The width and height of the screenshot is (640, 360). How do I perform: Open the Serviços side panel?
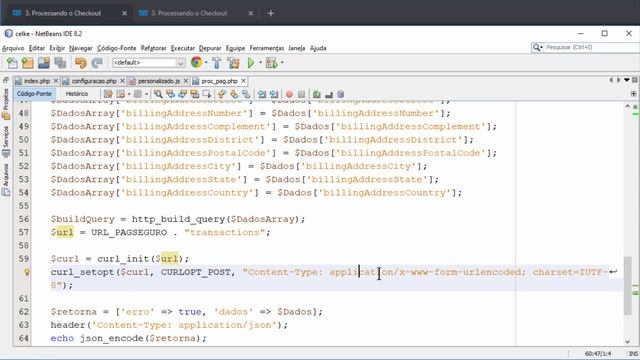tap(6, 141)
